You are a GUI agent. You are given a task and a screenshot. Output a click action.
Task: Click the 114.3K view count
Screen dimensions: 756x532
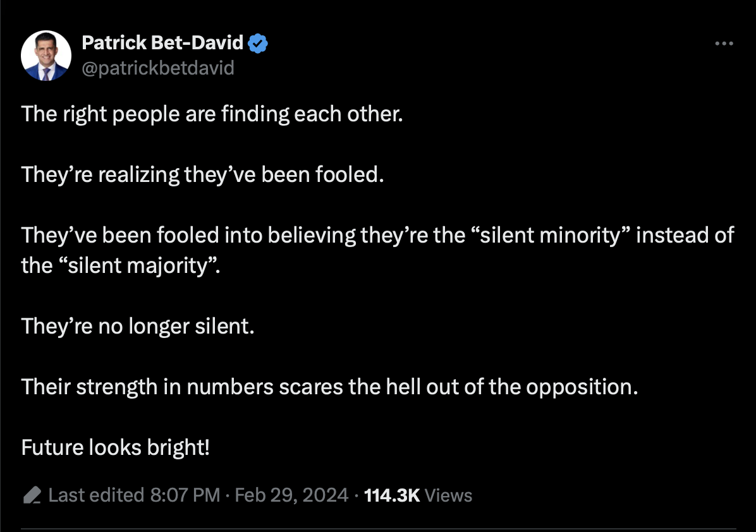click(x=392, y=495)
